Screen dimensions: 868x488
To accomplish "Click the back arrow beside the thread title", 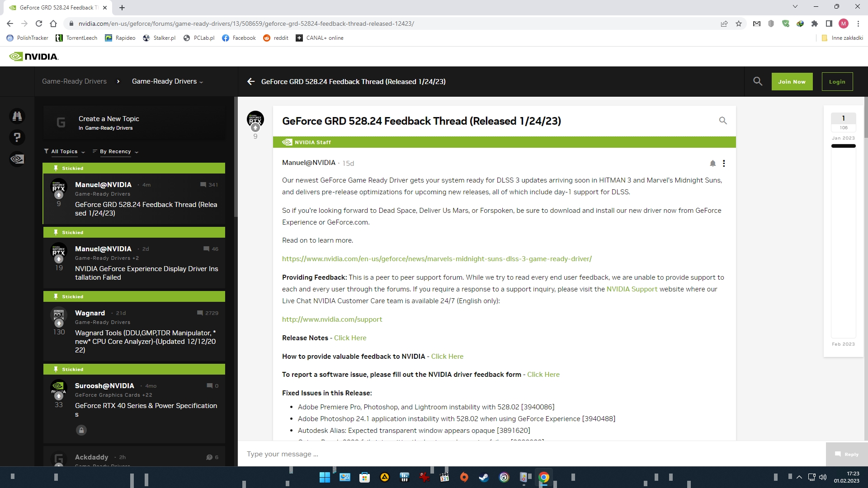I will click(x=251, y=81).
